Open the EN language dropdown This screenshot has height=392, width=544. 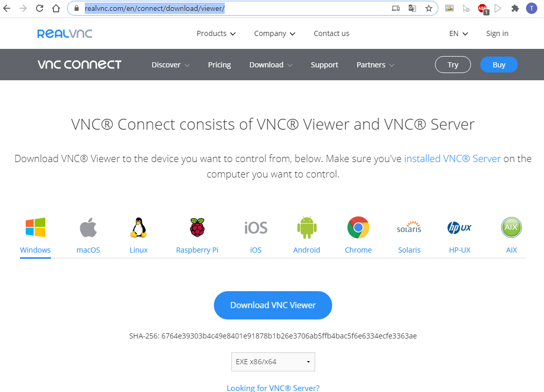(459, 33)
